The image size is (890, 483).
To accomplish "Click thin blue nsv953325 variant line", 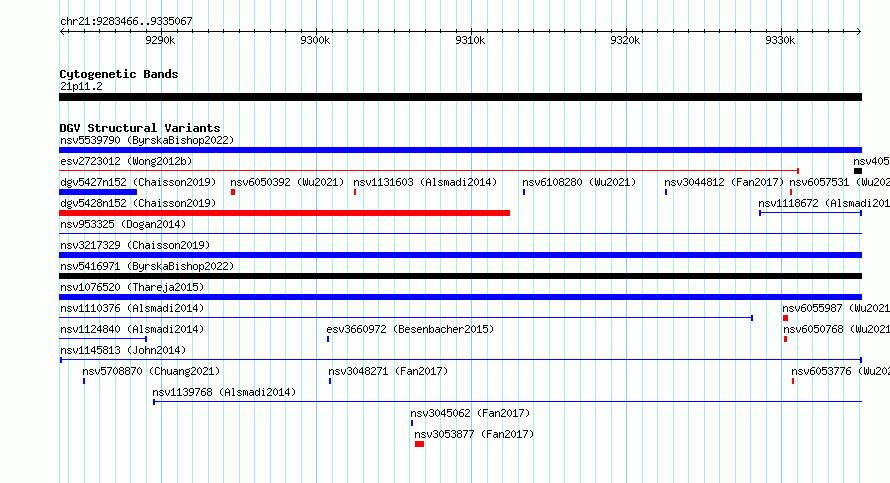I will point(460,233).
